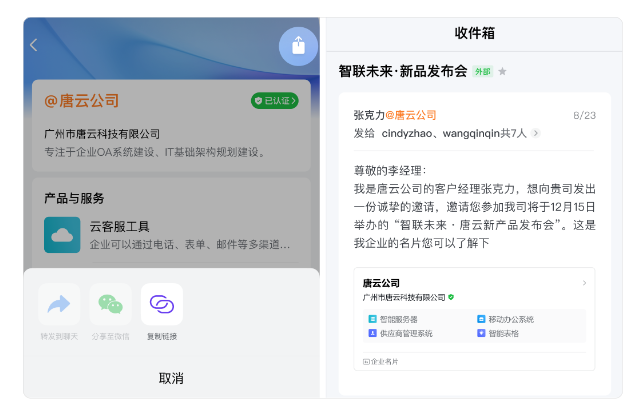
Task: Choose the Share to WeChat icon
Action: pyautogui.click(x=110, y=304)
